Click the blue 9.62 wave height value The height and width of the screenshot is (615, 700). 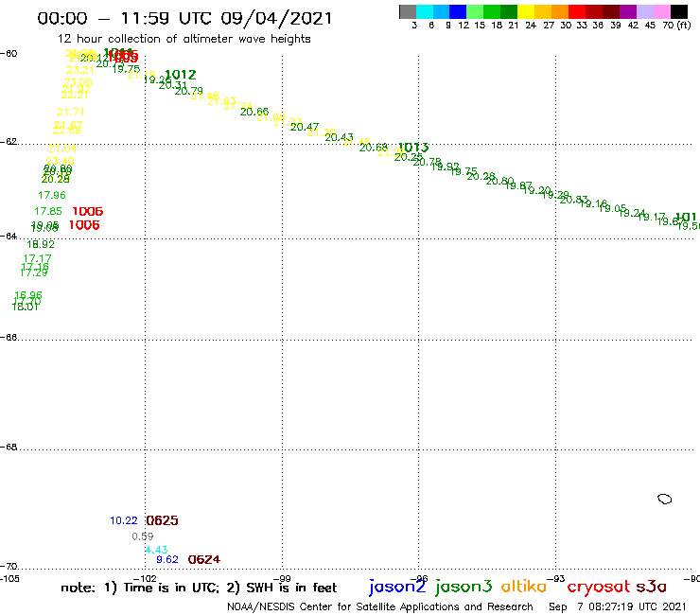[167, 559]
